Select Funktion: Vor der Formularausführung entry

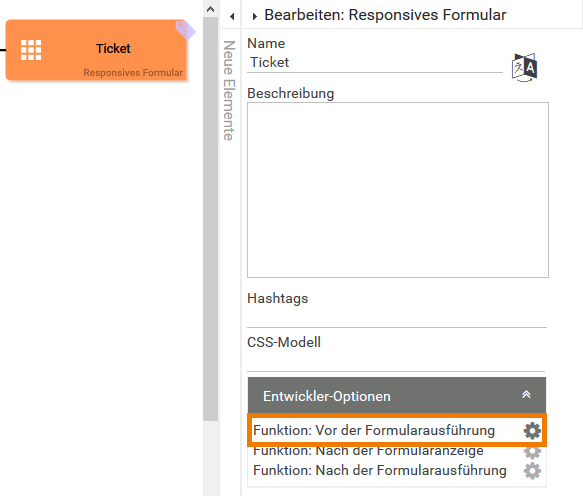coord(374,431)
